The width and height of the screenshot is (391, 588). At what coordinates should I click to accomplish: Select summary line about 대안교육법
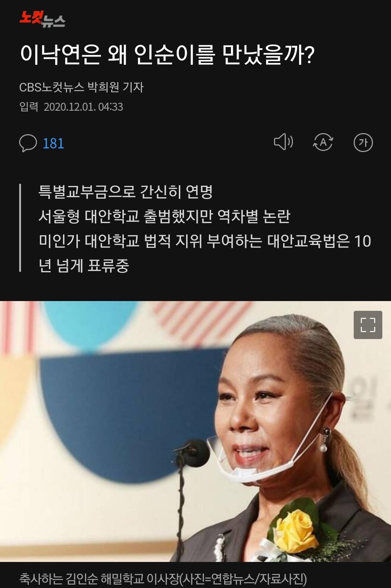coord(205,241)
